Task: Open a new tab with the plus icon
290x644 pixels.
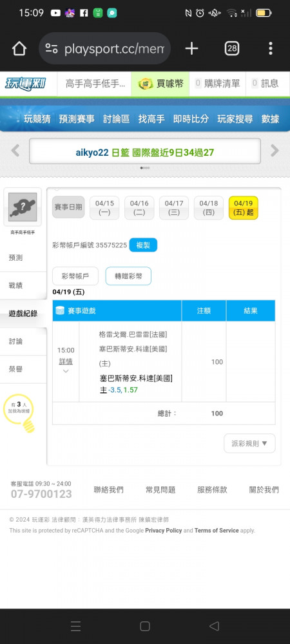Action: click(x=191, y=49)
